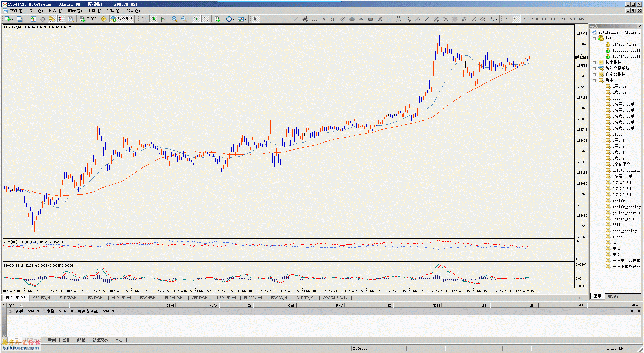Open the profiles toolbar icon
Image resolution: width=644 pixels, height=353 pixels.
coord(21,19)
